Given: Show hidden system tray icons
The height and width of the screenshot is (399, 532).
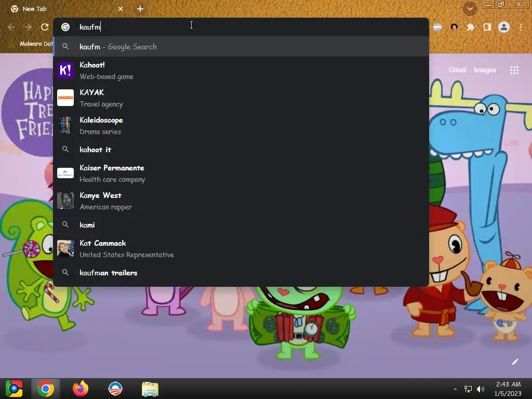Looking at the screenshot, I should [455, 389].
